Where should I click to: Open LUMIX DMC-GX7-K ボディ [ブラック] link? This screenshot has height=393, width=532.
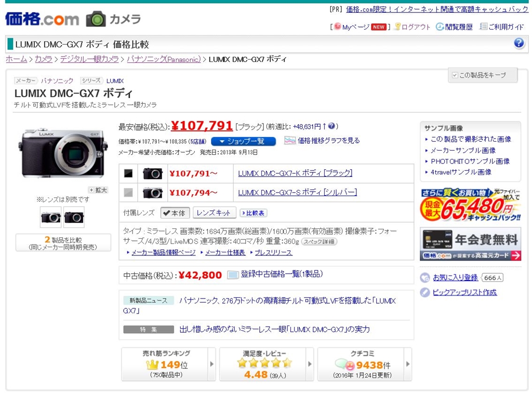tap(295, 173)
